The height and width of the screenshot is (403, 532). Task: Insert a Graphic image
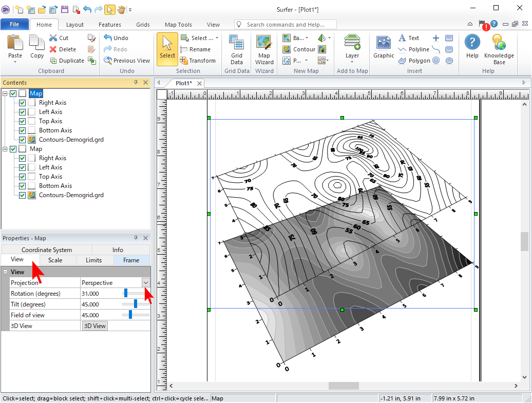384,48
